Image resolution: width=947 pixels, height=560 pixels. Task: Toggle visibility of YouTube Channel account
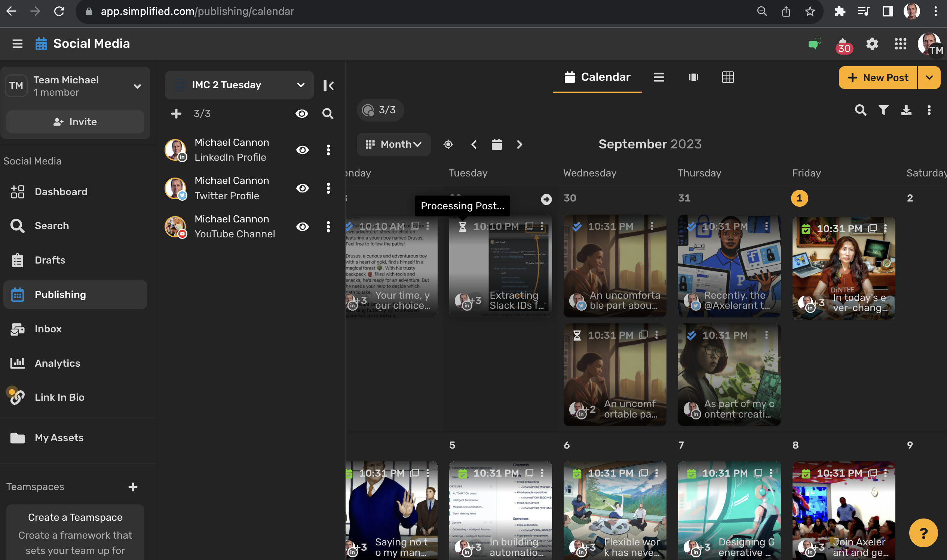(x=302, y=227)
